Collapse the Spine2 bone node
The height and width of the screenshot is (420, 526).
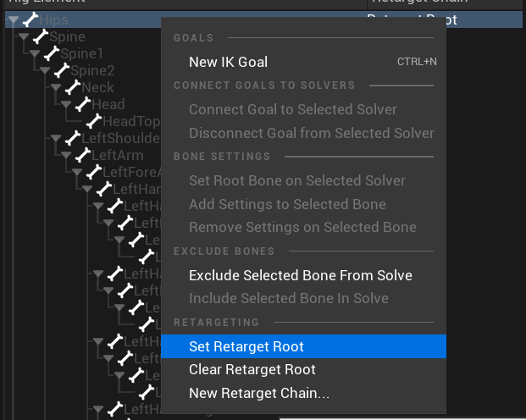45,70
